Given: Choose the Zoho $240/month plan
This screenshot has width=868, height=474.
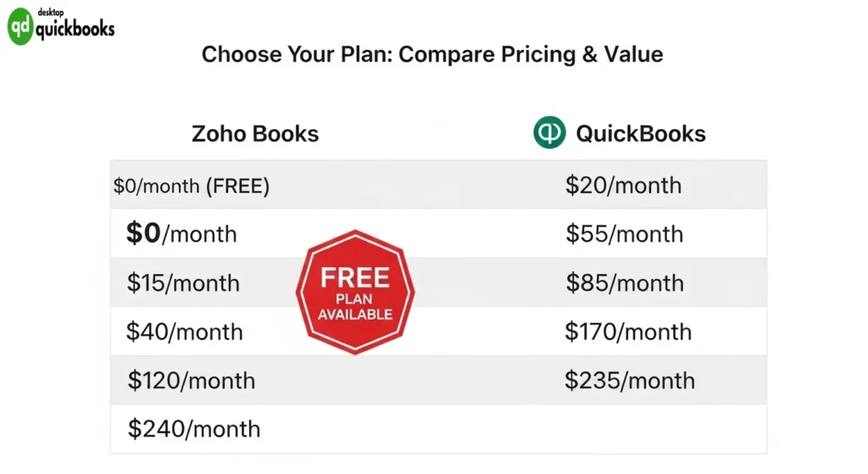Looking at the screenshot, I should 193,429.
